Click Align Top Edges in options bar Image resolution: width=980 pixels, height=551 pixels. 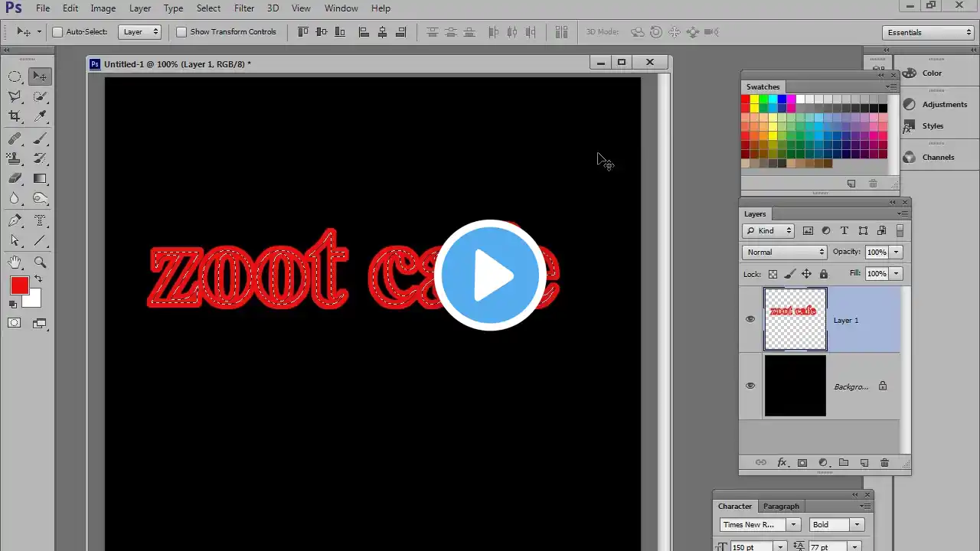pyautogui.click(x=303, y=32)
